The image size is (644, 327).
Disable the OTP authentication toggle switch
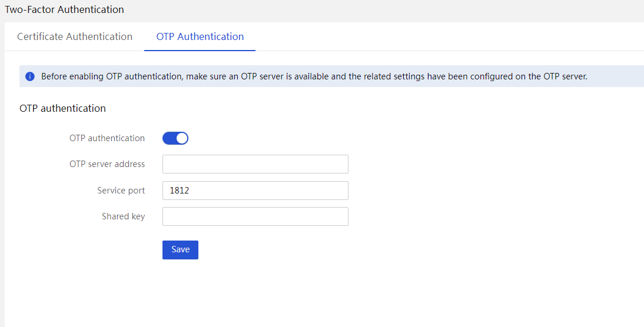click(175, 138)
